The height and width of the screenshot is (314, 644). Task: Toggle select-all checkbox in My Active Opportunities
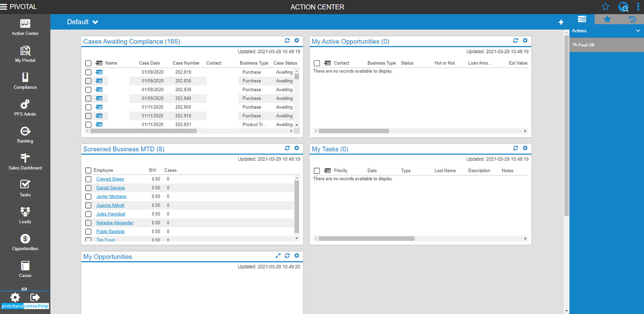(317, 63)
